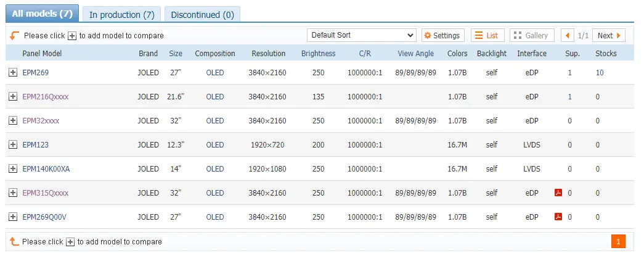Go to previous page arrow
Image resolution: width=644 pixels, height=253 pixels.
tap(568, 35)
